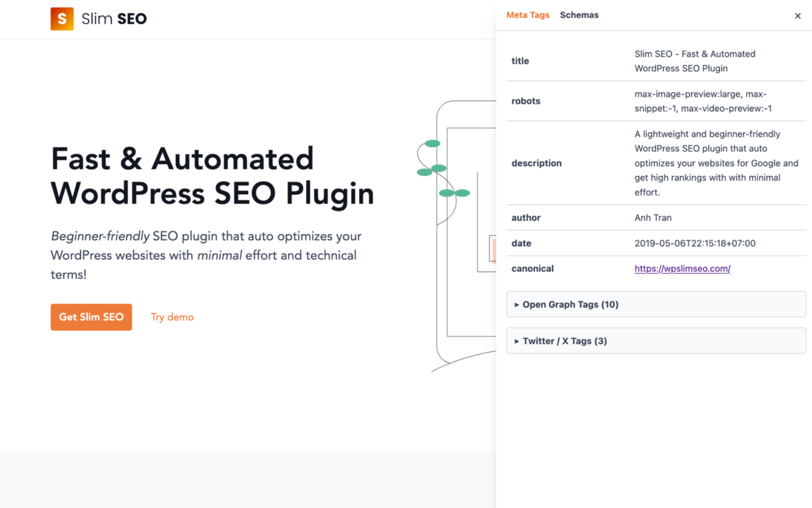This screenshot has width=812, height=508.
Task: Click the "robots" row label
Action: click(526, 101)
